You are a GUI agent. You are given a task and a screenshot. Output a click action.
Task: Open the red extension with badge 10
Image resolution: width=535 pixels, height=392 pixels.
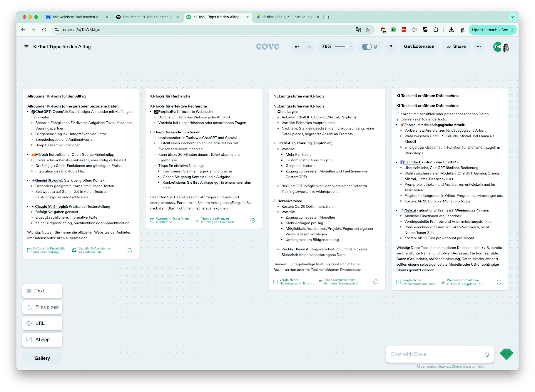(383, 30)
